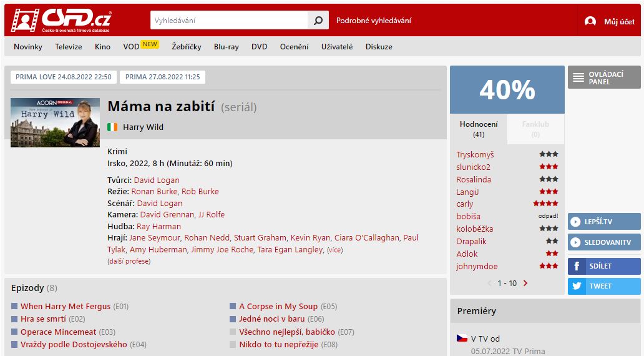Open director Rob Burke's page
Screen dimensions: 644x356
pos(200,192)
